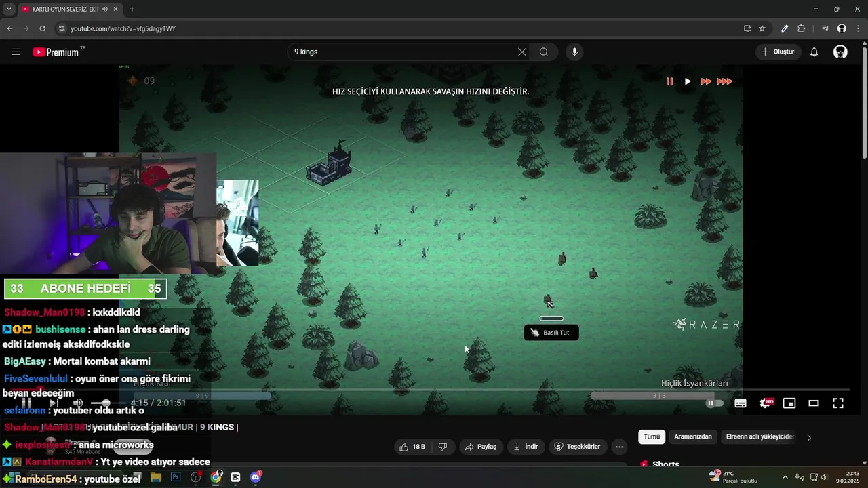Go back with browser back arrow
The height and width of the screenshot is (488, 868).
coord(9,28)
